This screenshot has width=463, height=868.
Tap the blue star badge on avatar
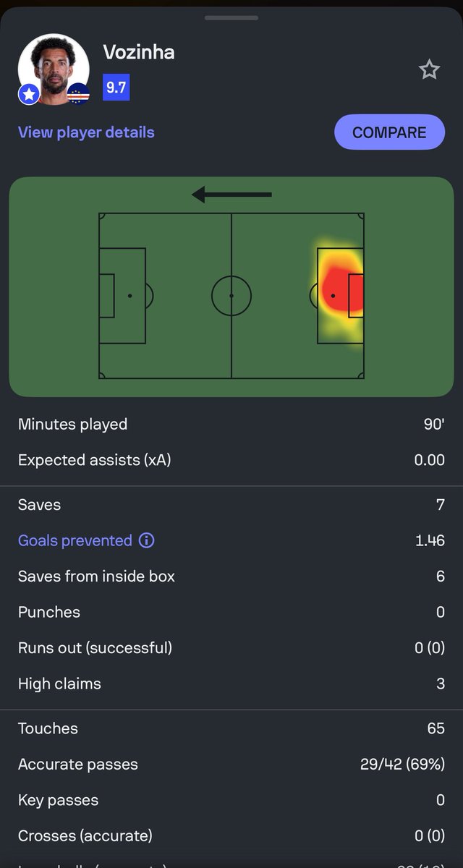coord(29,94)
